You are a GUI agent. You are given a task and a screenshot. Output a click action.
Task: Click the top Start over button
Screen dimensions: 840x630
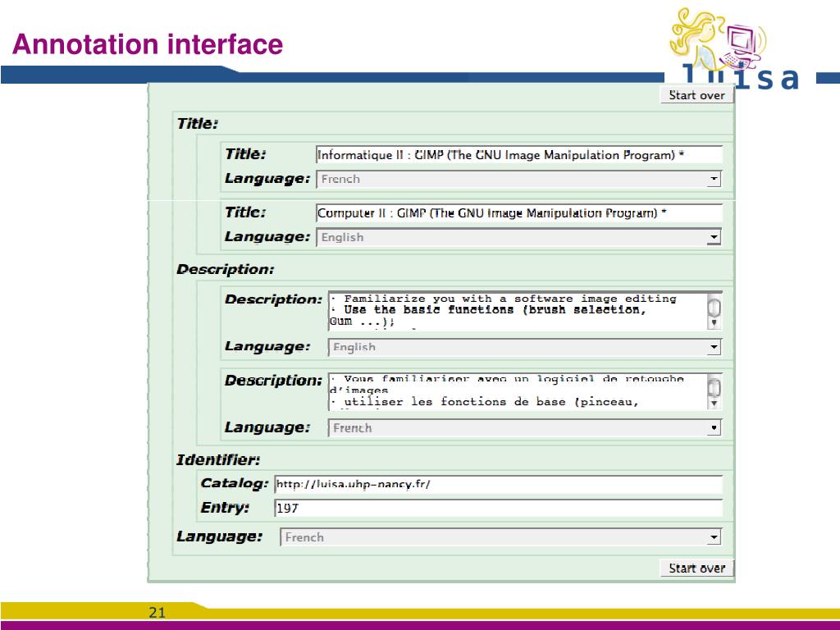tap(696, 95)
